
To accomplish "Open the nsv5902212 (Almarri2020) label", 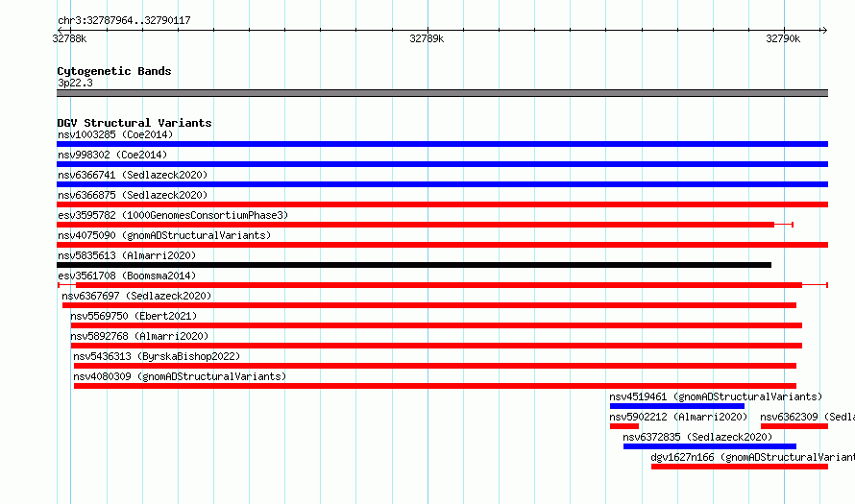I will [x=678, y=417].
